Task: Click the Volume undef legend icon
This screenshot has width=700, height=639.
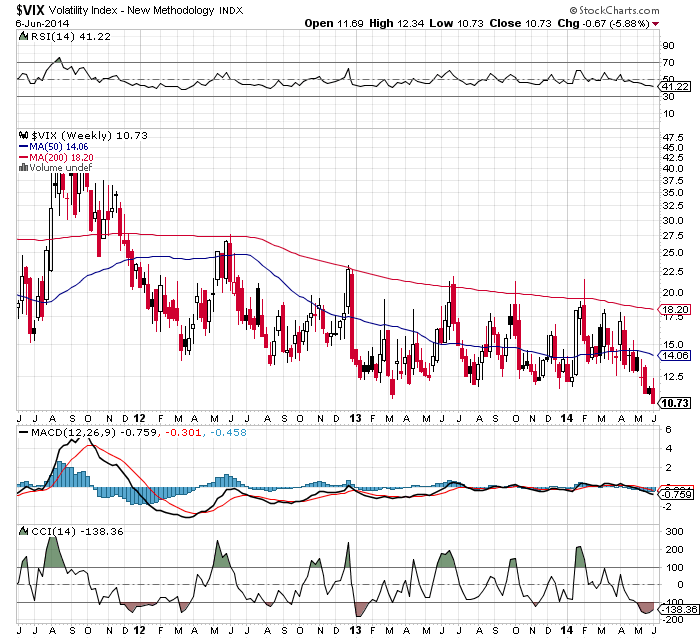Action: pyautogui.click(x=23, y=167)
